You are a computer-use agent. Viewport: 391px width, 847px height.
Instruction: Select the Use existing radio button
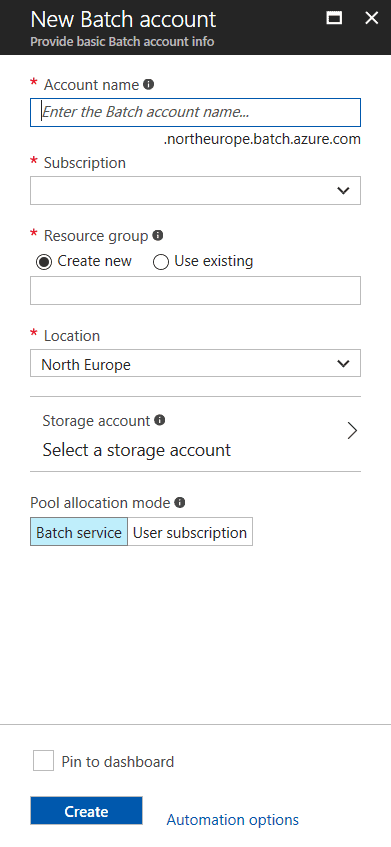click(161, 263)
